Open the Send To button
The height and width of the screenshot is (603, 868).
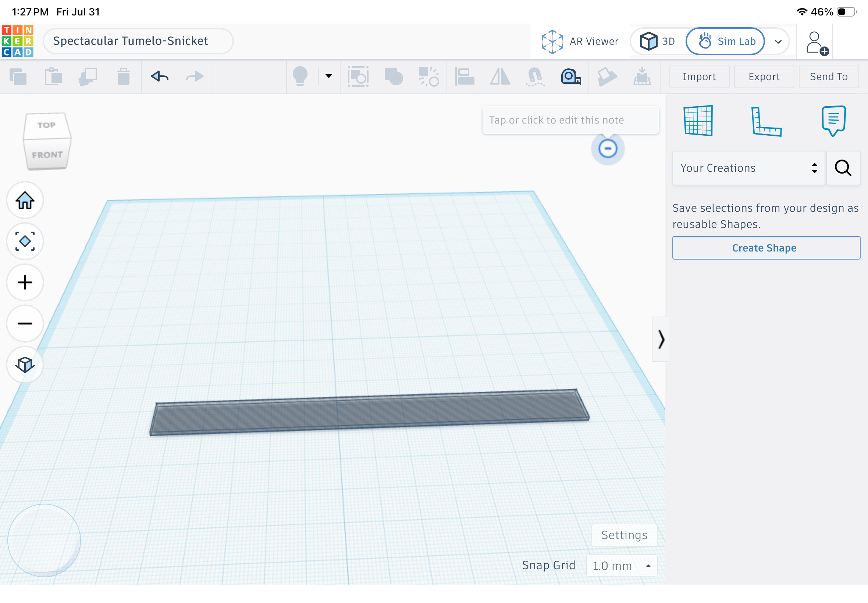[x=829, y=77]
